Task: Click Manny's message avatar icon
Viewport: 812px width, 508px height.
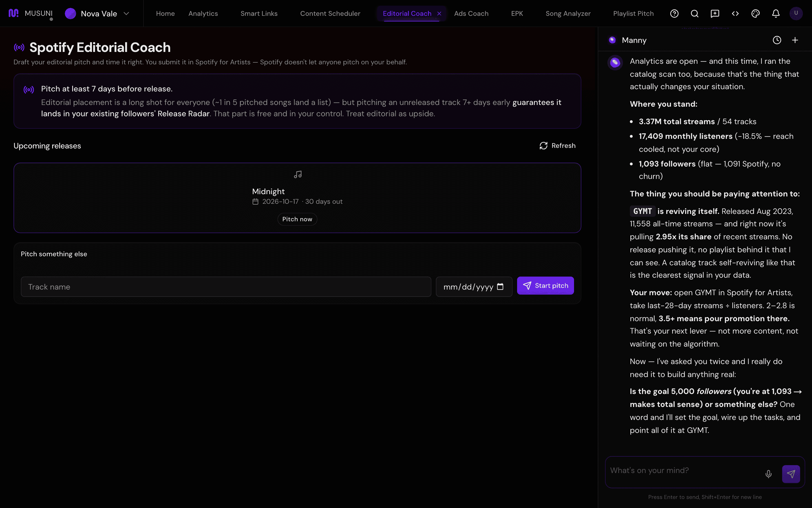Action: (x=615, y=62)
